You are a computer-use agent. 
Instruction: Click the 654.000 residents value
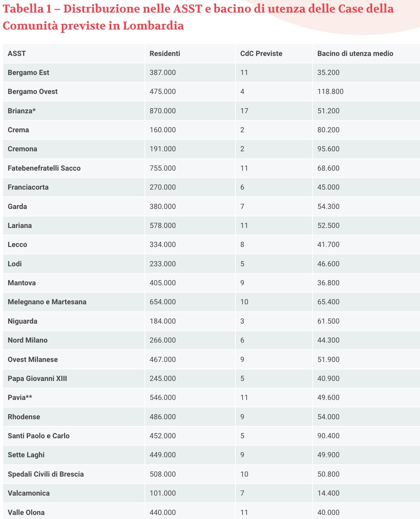[x=163, y=302]
